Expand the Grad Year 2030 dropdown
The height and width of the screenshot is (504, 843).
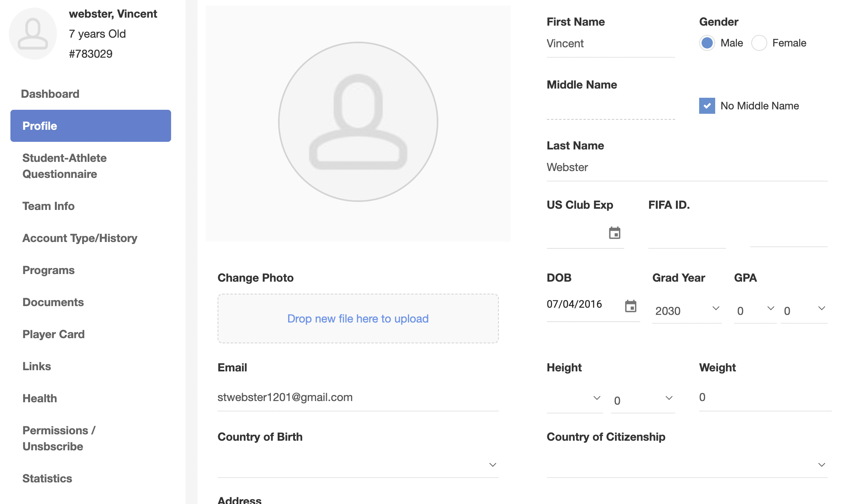click(x=687, y=310)
